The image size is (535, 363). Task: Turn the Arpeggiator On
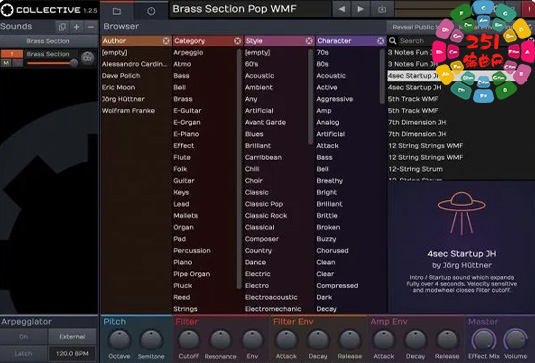tap(24, 337)
